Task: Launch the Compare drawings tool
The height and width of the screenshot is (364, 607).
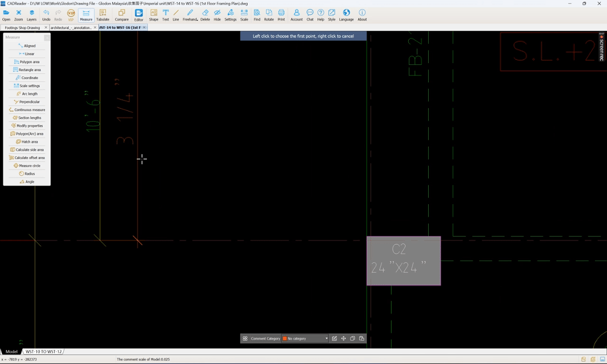Action: [121, 15]
